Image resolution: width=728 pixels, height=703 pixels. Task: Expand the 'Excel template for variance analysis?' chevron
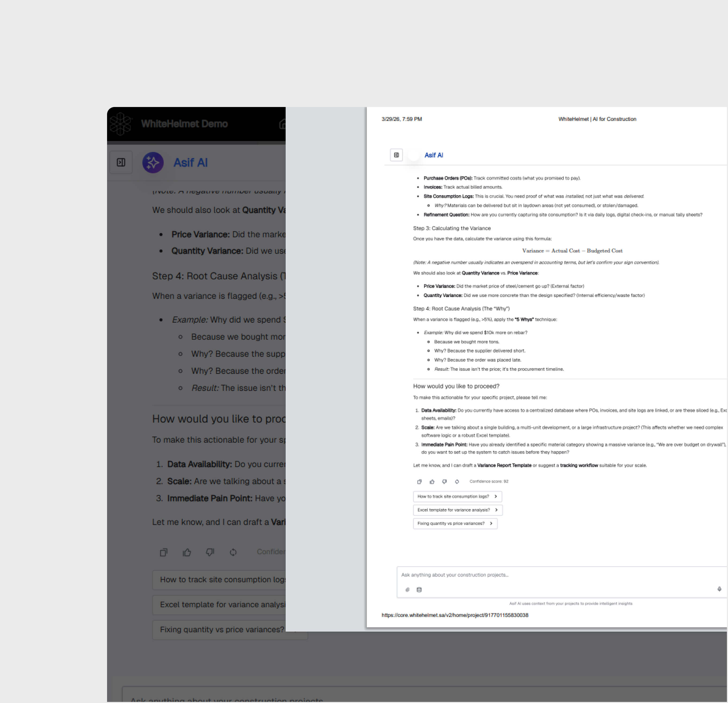[496, 510]
